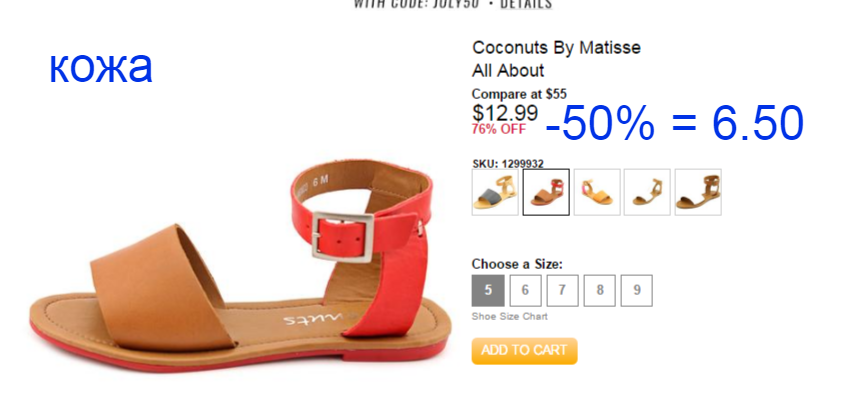Open the promo code Details link
Viewport: 860px width, 393px height.
(x=526, y=4)
